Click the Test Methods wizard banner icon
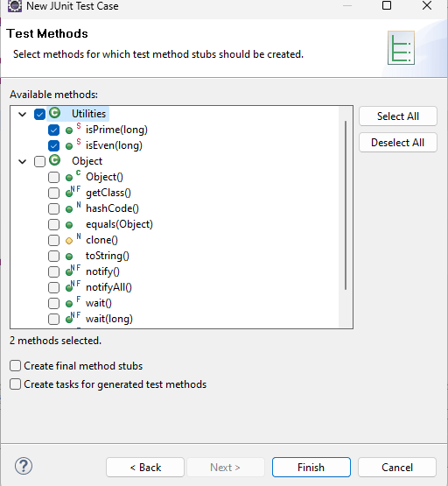 pyautogui.click(x=401, y=48)
